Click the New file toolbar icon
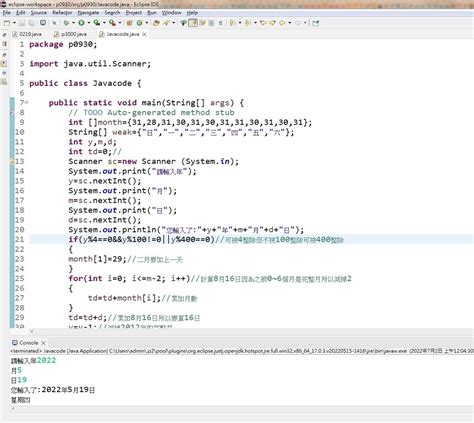474x423 pixels. pyautogui.click(x=7, y=23)
